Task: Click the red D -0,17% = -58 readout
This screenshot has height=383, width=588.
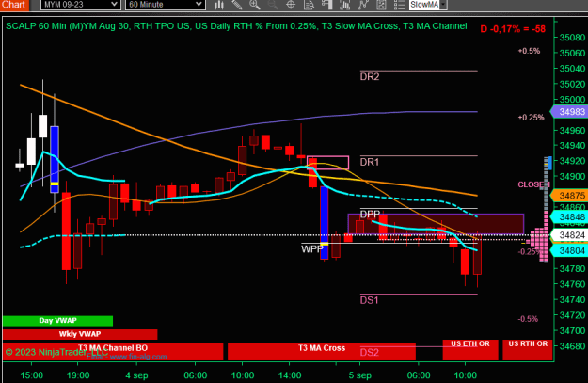Action: [x=513, y=29]
